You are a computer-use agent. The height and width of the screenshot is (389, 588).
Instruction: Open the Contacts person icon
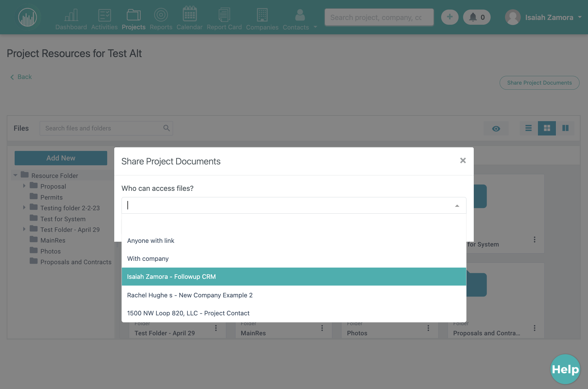pos(300,15)
